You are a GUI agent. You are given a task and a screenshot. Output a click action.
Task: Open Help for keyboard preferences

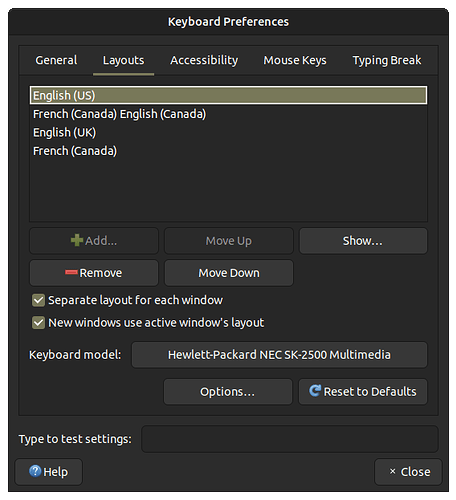pos(49,472)
